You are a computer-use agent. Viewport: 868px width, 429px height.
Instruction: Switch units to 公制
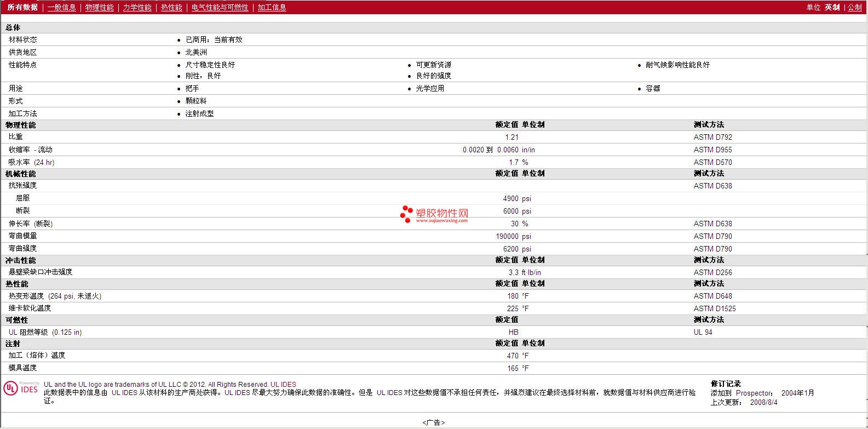click(855, 7)
